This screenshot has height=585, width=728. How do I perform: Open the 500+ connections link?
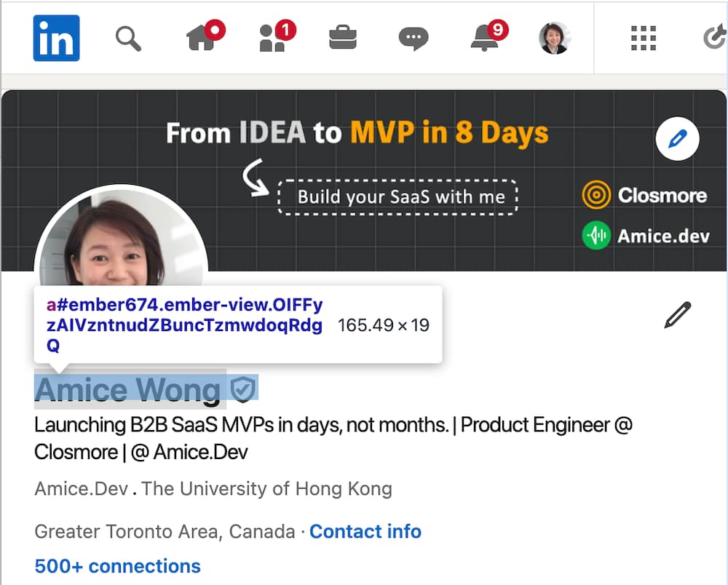point(117,566)
